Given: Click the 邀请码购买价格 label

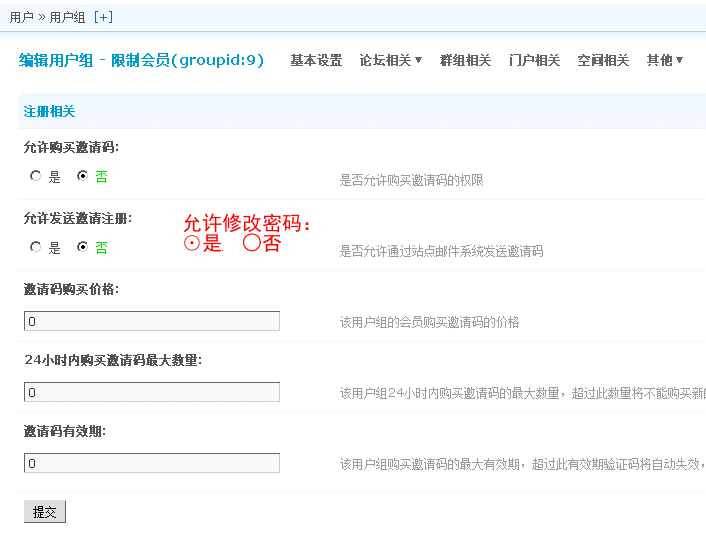Looking at the screenshot, I should (x=71, y=289).
